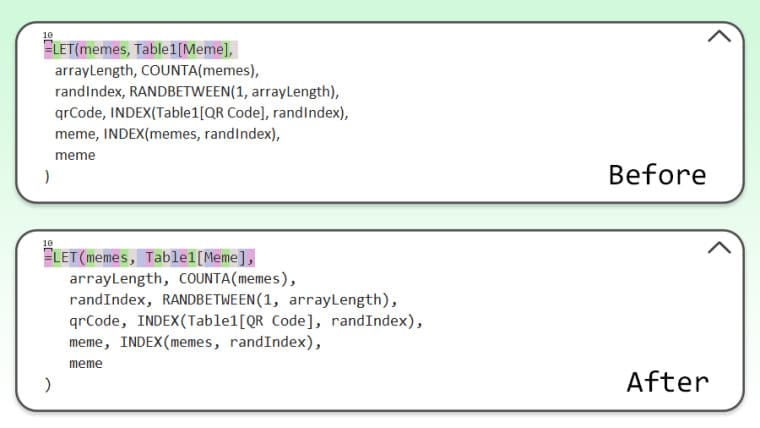This screenshot has width=760, height=428.
Task: Click the final meme return value in After
Action: [85, 363]
